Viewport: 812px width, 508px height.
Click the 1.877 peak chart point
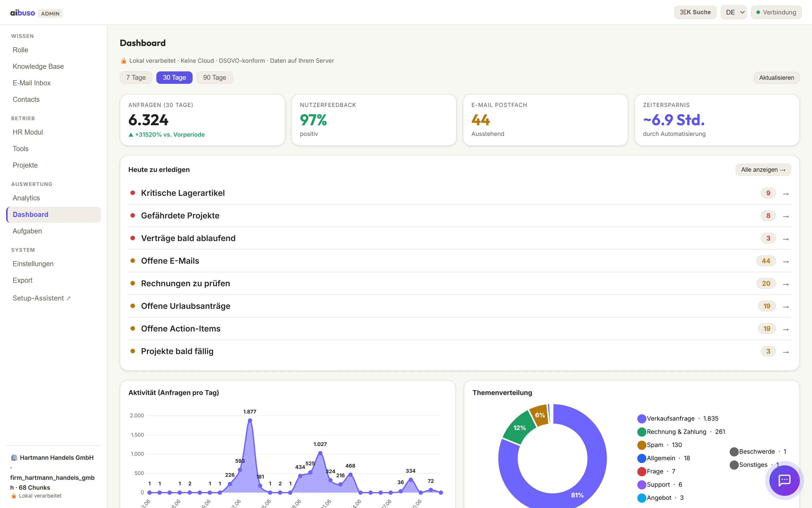250,421
